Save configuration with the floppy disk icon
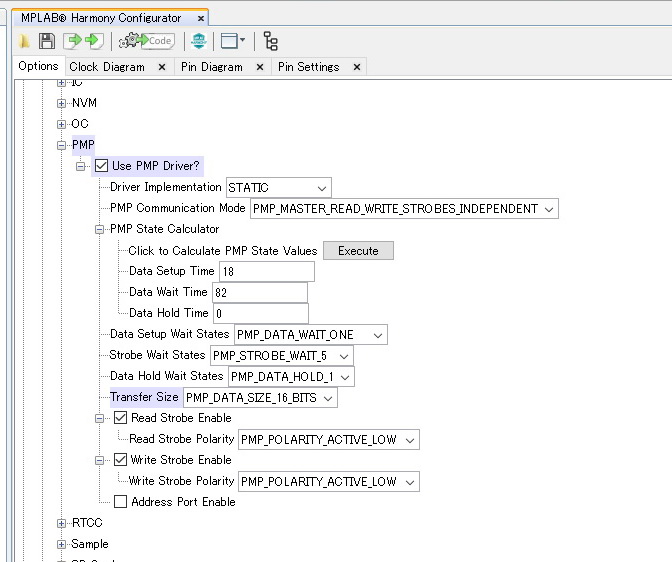The image size is (672, 562). click(47, 41)
